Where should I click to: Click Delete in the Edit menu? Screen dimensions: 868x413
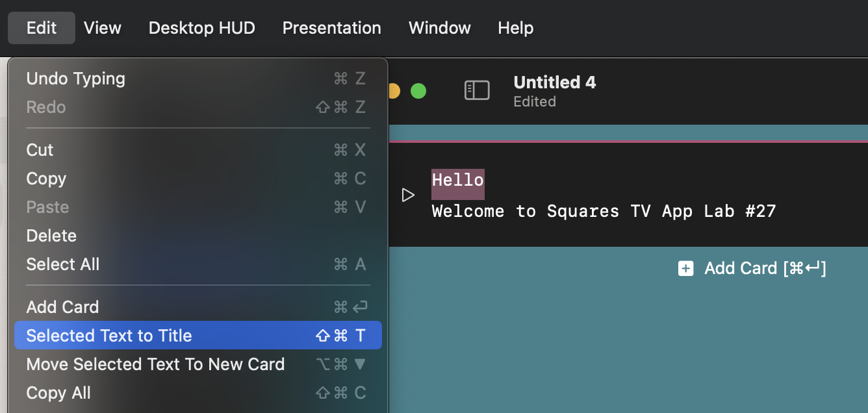tap(51, 236)
